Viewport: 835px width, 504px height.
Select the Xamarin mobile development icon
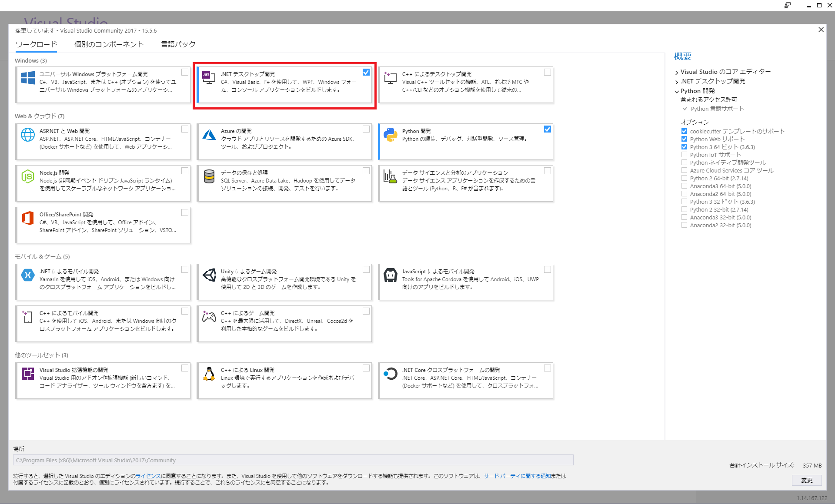28,275
